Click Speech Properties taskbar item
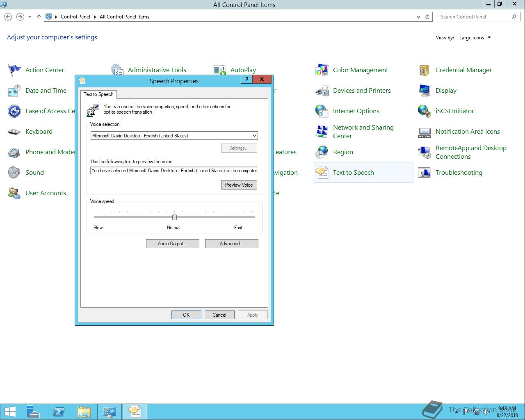 point(135,412)
